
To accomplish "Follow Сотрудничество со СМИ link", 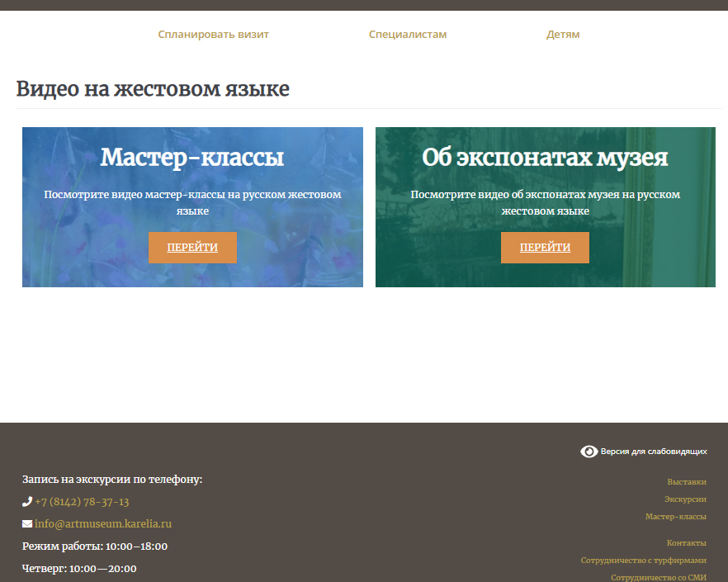I will pos(658,578).
